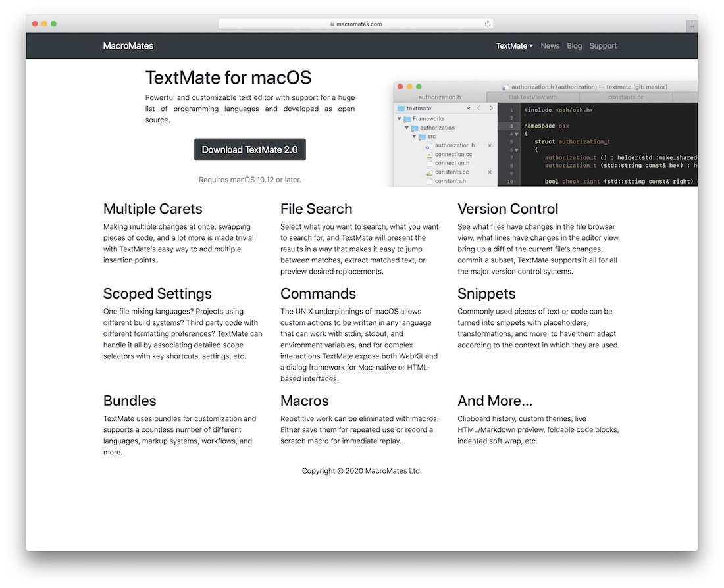
Task: Click the '#include <oak/oak.h>' code line
Action: (x=558, y=110)
